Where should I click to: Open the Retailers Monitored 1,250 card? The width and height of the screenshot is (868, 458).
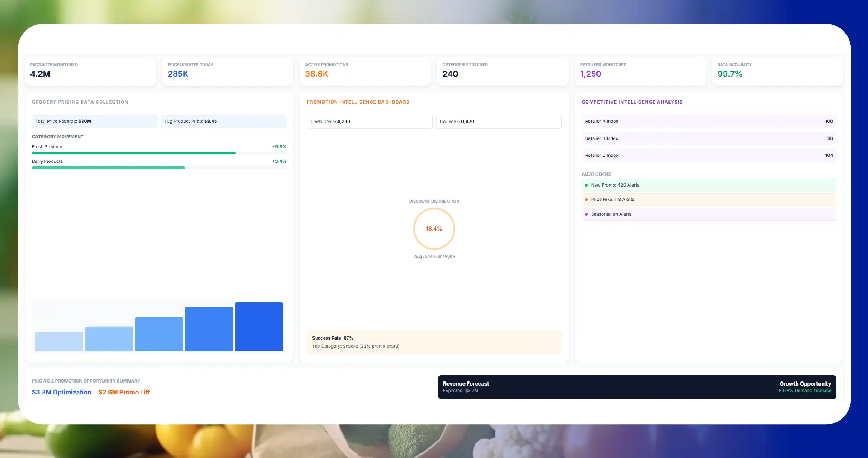pyautogui.click(x=640, y=71)
